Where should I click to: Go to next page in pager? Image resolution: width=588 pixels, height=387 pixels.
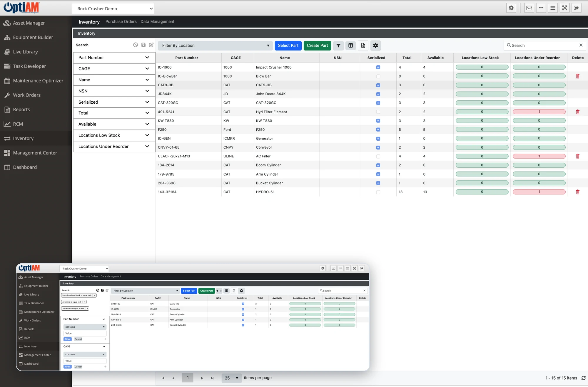(202, 378)
